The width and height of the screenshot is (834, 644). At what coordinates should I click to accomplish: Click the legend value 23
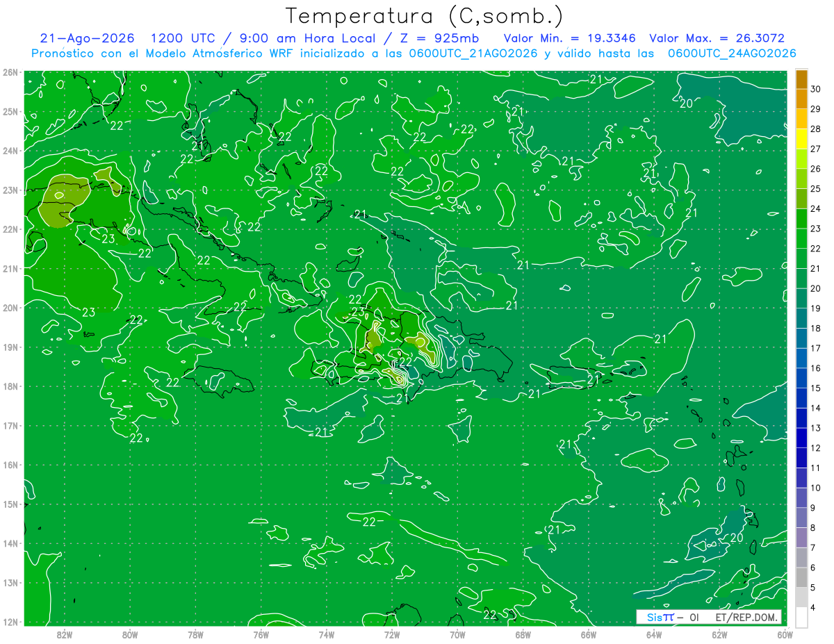pos(816,229)
